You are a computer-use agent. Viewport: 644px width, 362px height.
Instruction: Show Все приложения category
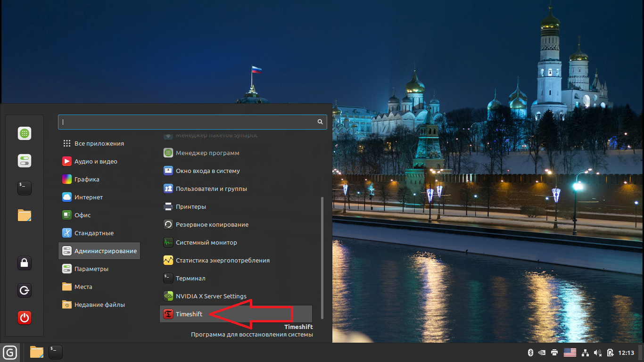(99, 143)
